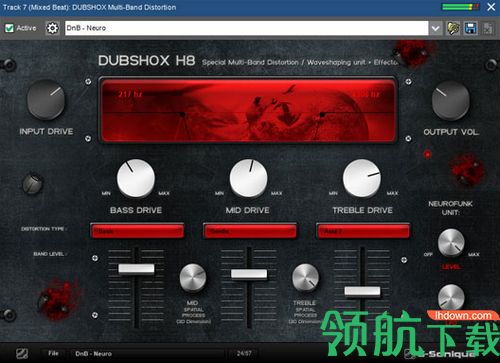Viewport: 500px width, 363px height.
Task: Click the output level meter in title bar
Action: click(460, 7)
